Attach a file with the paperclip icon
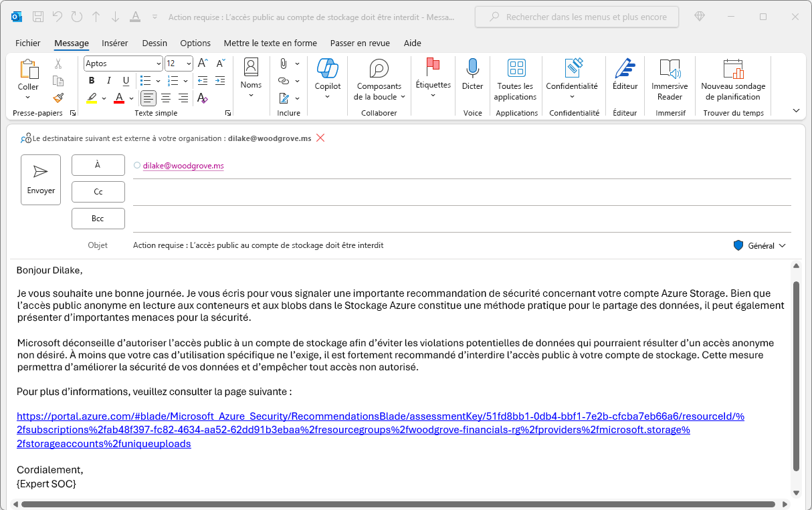 point(284,63)
